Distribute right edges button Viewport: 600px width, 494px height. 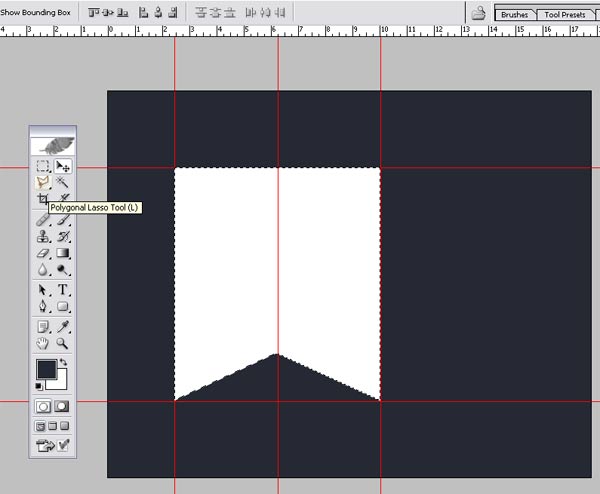[280, 13]
